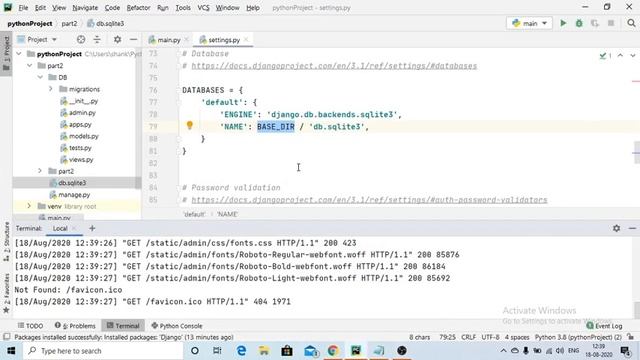Go to next highlighted error arrow

(x=632, y=55)
